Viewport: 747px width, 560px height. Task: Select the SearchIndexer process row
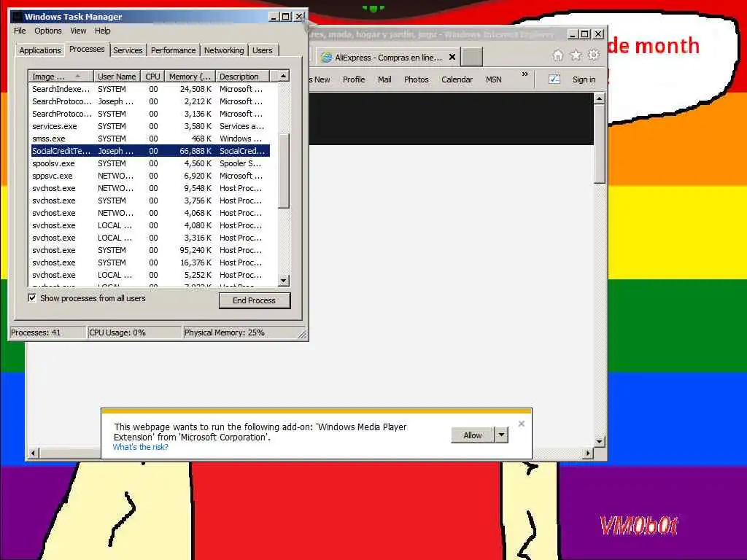[x=150, y=89]
